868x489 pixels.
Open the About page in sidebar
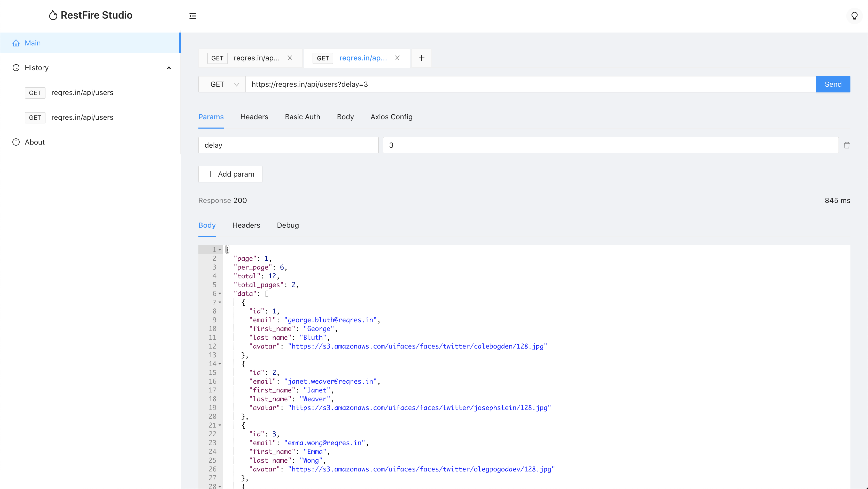(x=34, y=142)
